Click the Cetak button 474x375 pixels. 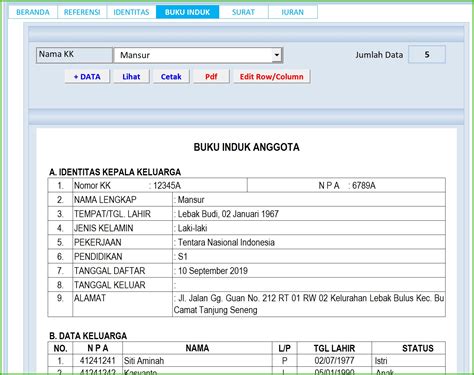coord(171,77)
